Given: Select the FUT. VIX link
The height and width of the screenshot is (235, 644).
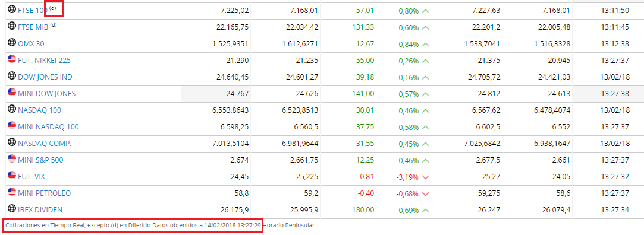Looking at the screenshot, I should coord(32,177).
